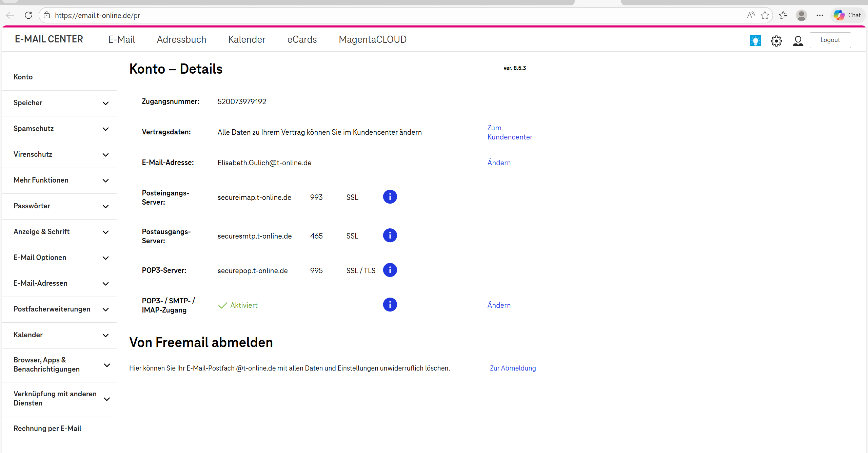The image size is (868, 453).
Task: Click the POP3-Server info icon
Action: tap(390, 270)
